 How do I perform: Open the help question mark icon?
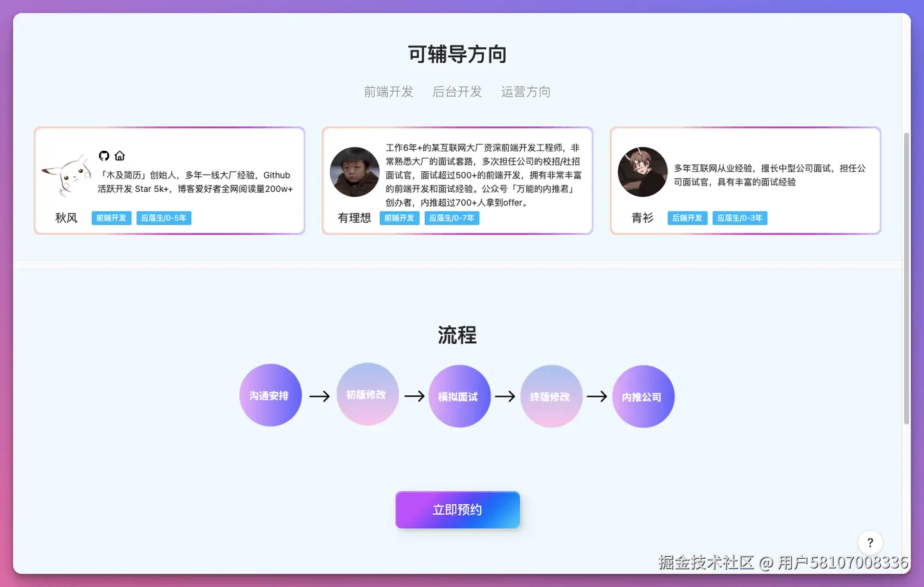[870, 542]
